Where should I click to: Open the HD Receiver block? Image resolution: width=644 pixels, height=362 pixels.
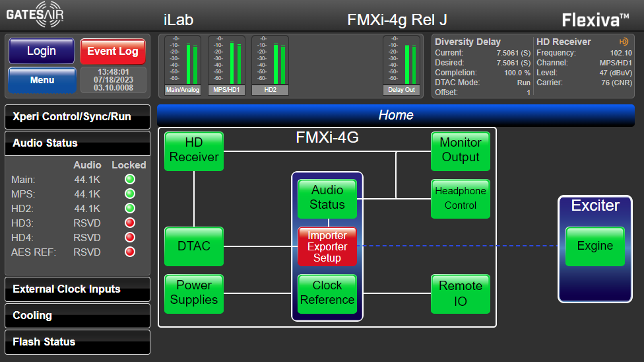[194, 150]
